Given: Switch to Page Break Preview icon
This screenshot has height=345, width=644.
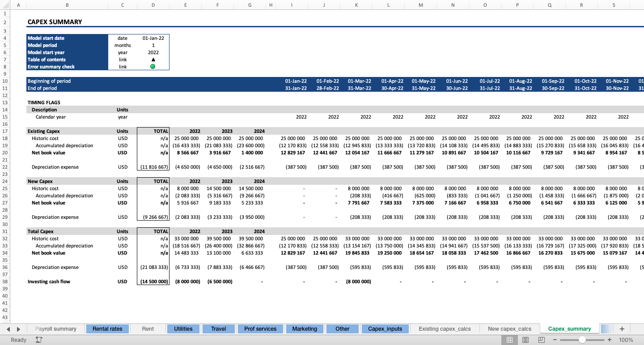Looking at the screenshot, I should point(542,340).
